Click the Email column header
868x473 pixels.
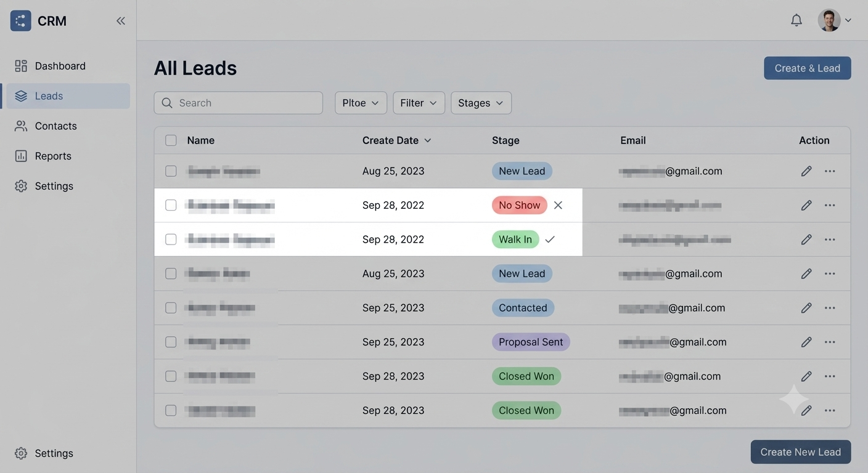pyautogui.click(x=633, y=140)
